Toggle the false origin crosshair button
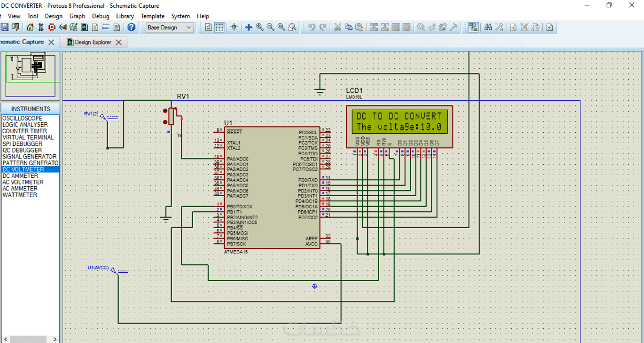Screen dimensions: 644x343 [x=234, y=27]
